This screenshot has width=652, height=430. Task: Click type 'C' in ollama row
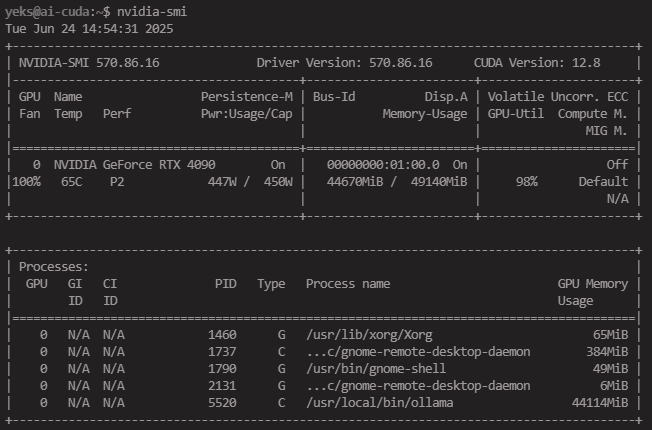282,403
